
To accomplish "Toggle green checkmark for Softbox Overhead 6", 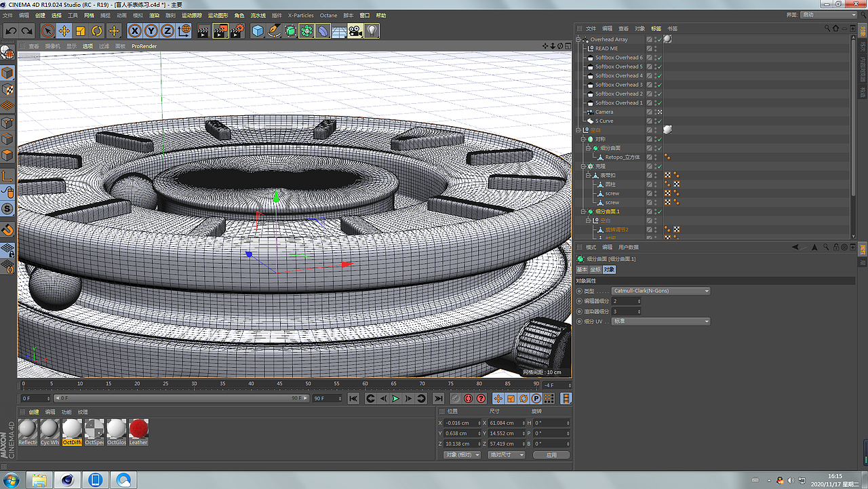I will point(659,58).
